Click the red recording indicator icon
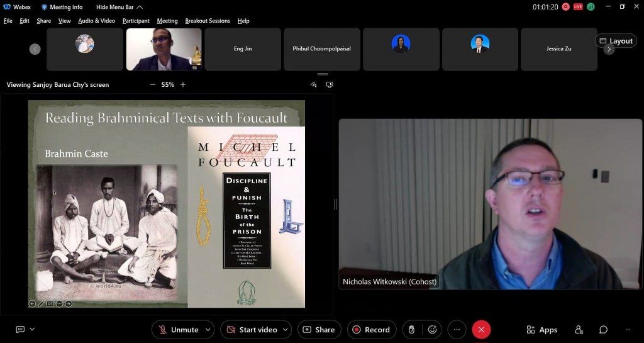The width and height of the screenshot is (644, 343). pyautogui.click(x=566, y=7)
